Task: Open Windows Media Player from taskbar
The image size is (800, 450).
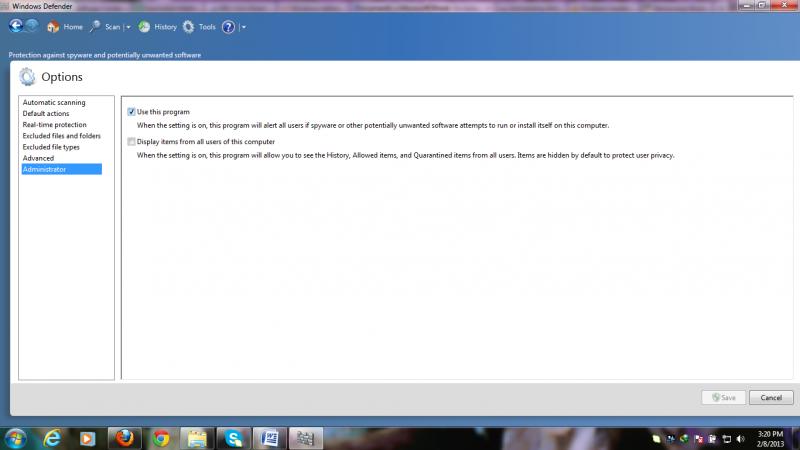Action: (x=87, y=439)
